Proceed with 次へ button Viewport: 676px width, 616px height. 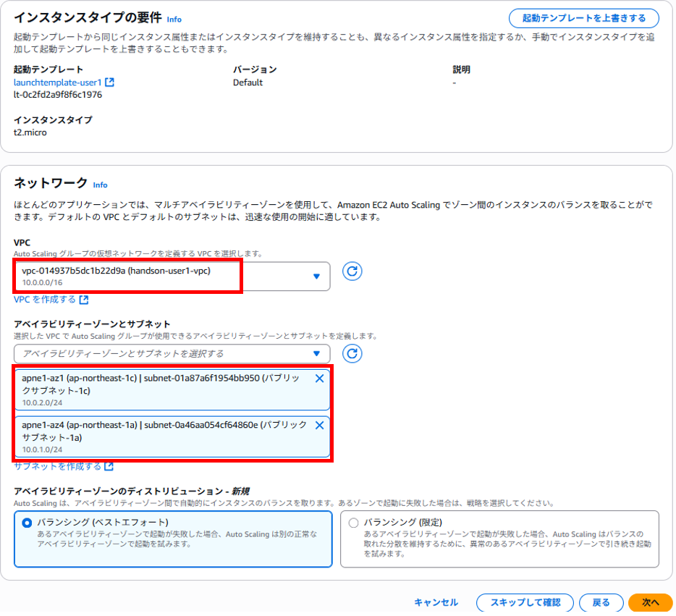[x=650, y=602]
